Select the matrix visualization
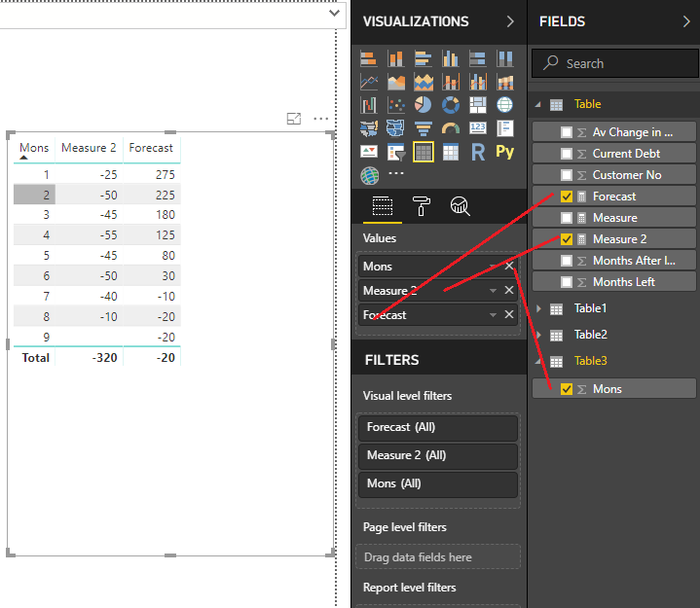The image size is (700, 608). (451, 152)
